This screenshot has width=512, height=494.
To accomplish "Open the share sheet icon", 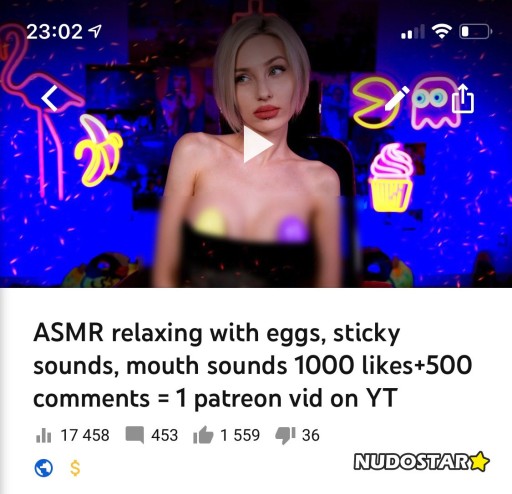I will pyautogui.click(x=463, y=98).
